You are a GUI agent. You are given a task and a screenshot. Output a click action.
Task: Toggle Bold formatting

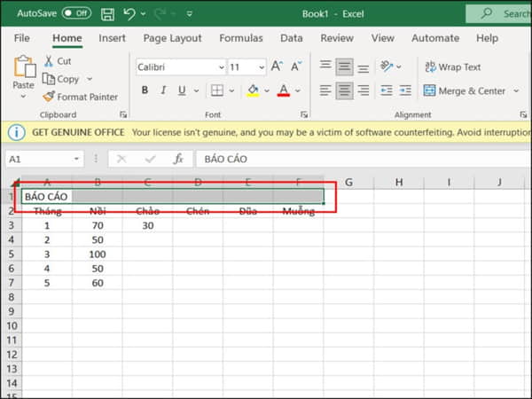[x=145, y=90]
